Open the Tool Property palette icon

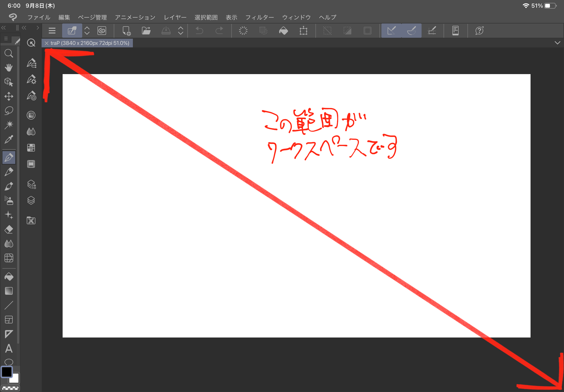[x=31, y=79]
